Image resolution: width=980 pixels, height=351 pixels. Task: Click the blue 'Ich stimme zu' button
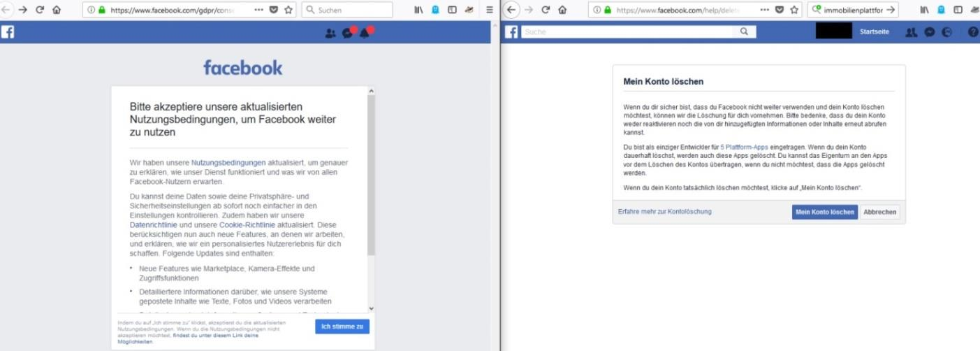click(342, 327)
